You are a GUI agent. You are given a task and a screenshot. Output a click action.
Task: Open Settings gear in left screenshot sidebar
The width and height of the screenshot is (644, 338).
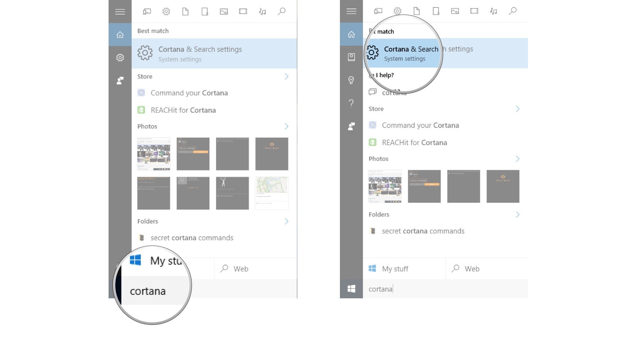point(120,57)
